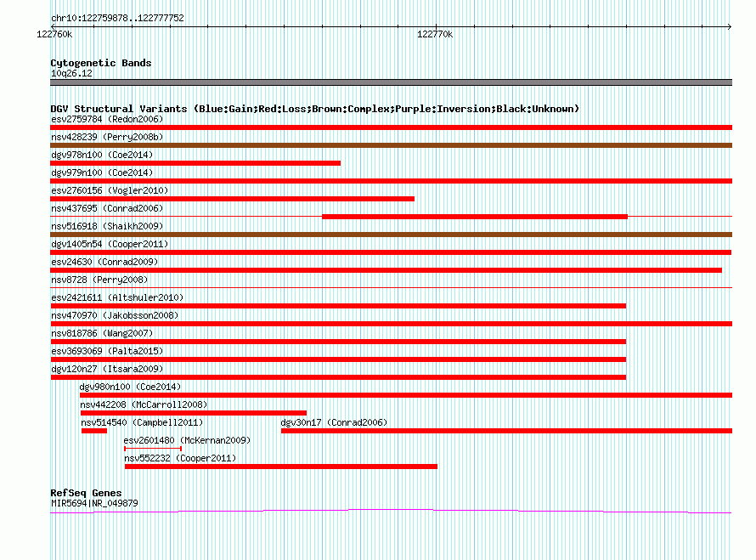
Task: Click the gray 10q26.12 cytogenetic band bar
Action: tap(391, 82)
